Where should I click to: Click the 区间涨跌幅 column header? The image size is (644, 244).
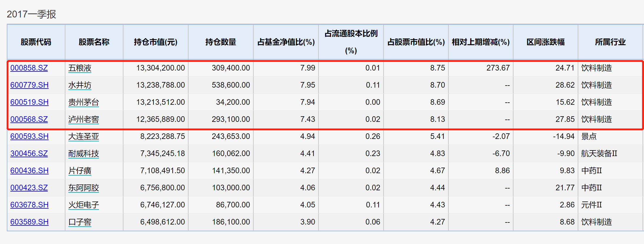(545, 42)
